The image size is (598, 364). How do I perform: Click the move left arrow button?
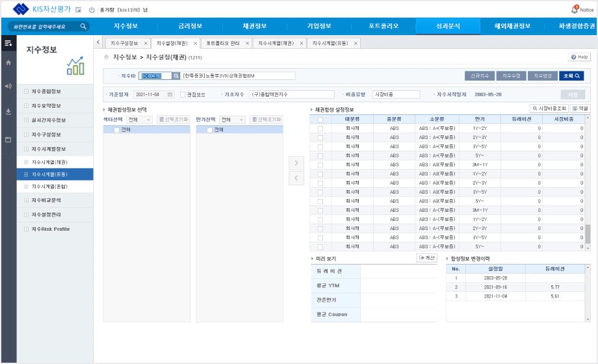coord(296,178)
